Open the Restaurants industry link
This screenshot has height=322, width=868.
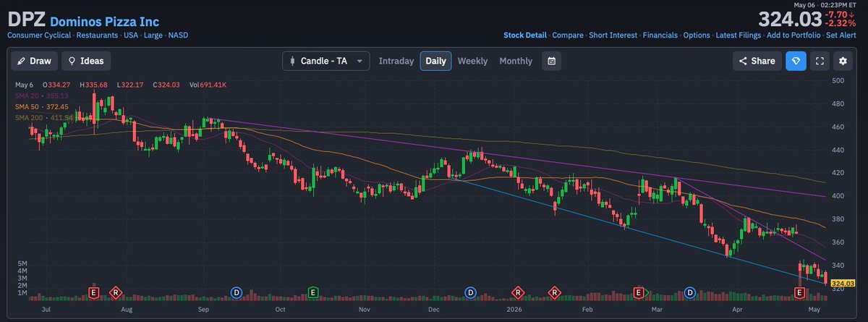coord(97,35)
